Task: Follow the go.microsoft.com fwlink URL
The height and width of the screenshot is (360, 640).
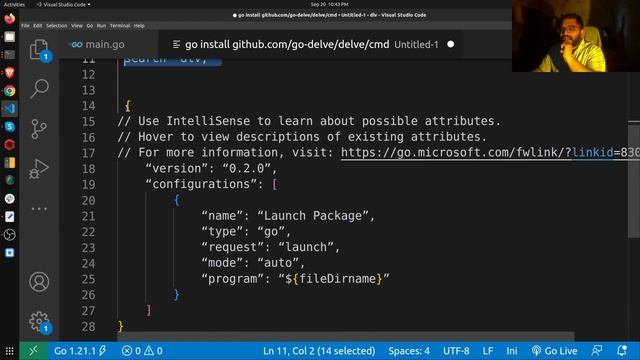Action: click(490, 153)
